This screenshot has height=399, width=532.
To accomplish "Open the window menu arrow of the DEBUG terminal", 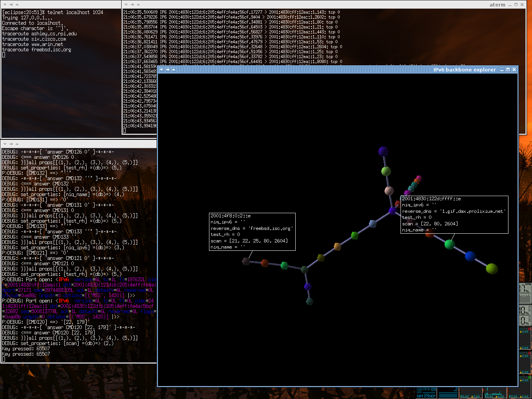I will pos(5,144).
